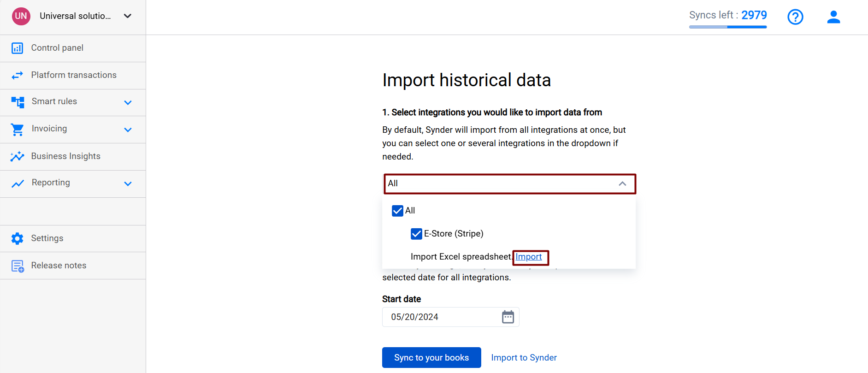Image resolution: width=868 pixels, height=373 pixels.
Task: Open the user account profile icon
Action: 833,17
